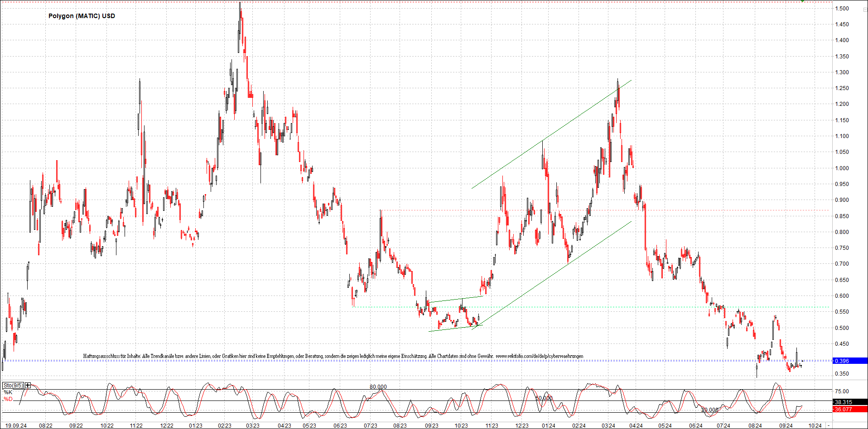This screenshot has height=429, width=868.
Task: Click the 01|24 time axis label
Action: [549, 426]
